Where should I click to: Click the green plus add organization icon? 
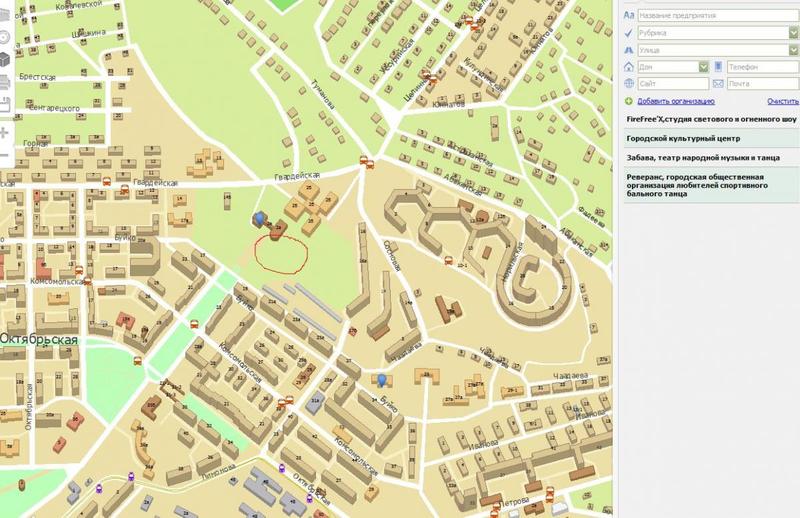(628, 101)
